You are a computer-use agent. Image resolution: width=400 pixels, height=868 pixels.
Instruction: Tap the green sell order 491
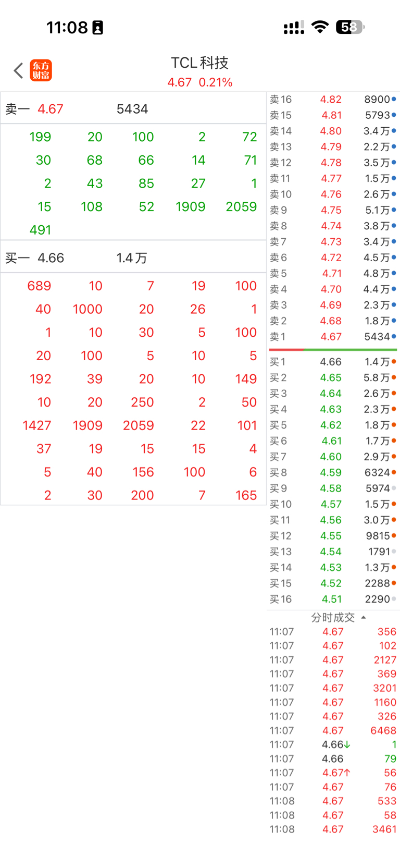[40, 230]
